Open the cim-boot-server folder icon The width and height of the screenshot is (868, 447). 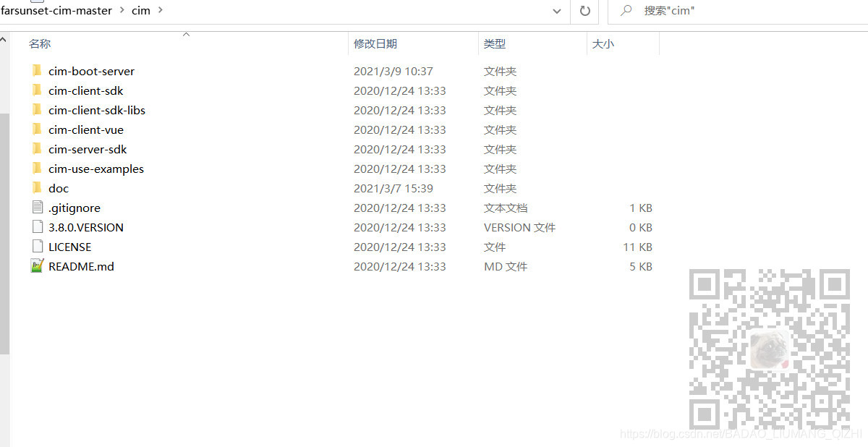pyautogui.click(x=37, y=71)
